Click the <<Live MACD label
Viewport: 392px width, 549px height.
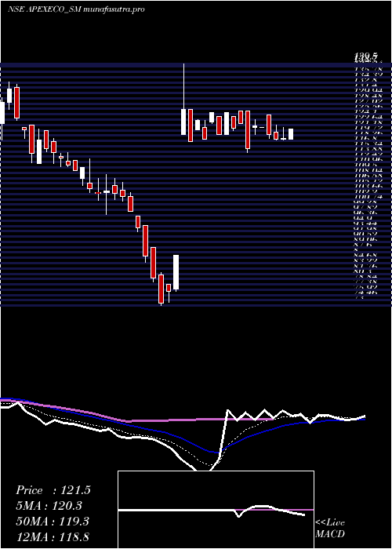point(330,528)
